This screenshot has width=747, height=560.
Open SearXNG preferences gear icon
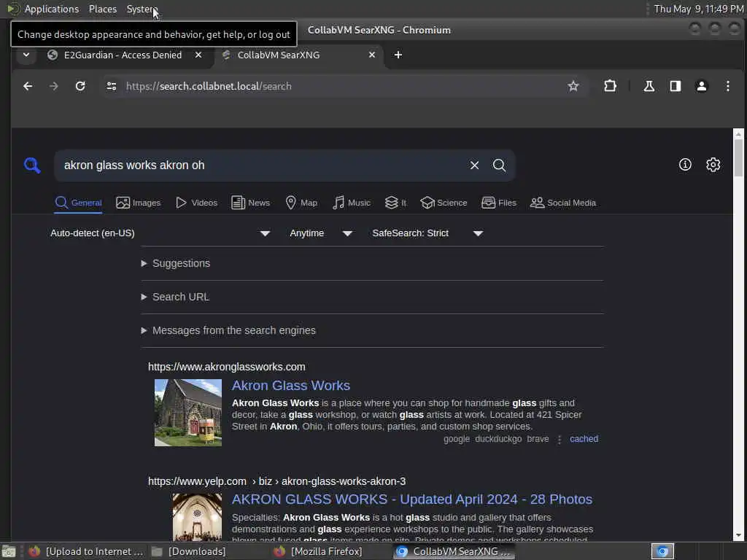(x=713, y=165)
